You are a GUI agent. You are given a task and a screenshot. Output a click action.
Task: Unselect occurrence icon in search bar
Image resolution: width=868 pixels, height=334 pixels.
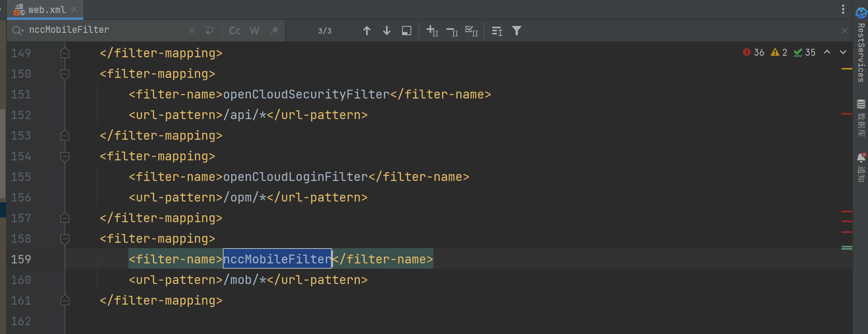tap(452, 31)
